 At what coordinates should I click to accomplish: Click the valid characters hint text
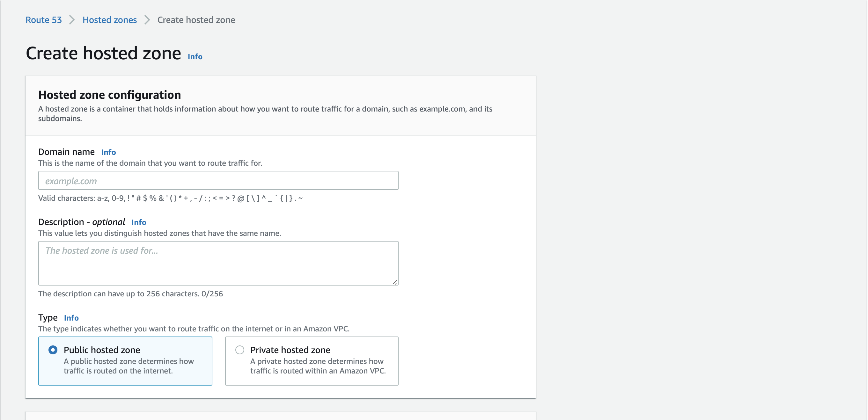click(x=170, y=199)
